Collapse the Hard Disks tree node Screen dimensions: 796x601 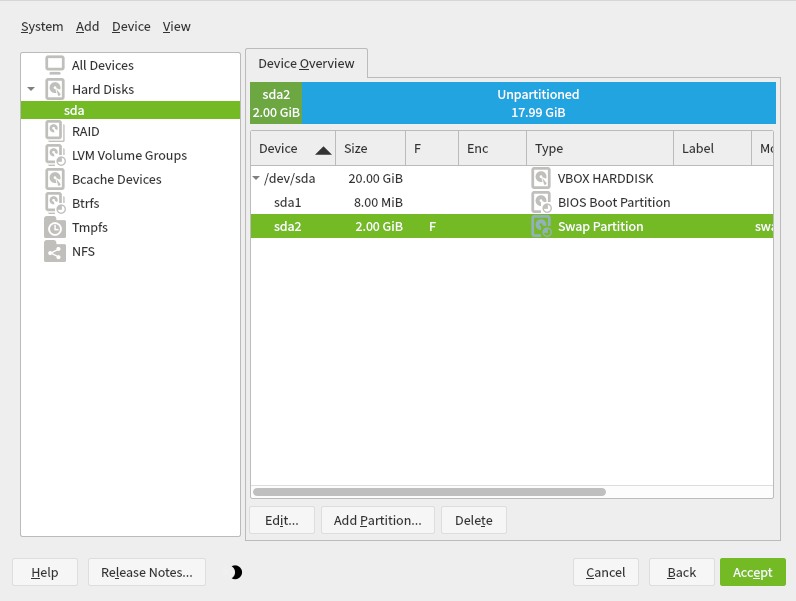[x=31, y=89]
